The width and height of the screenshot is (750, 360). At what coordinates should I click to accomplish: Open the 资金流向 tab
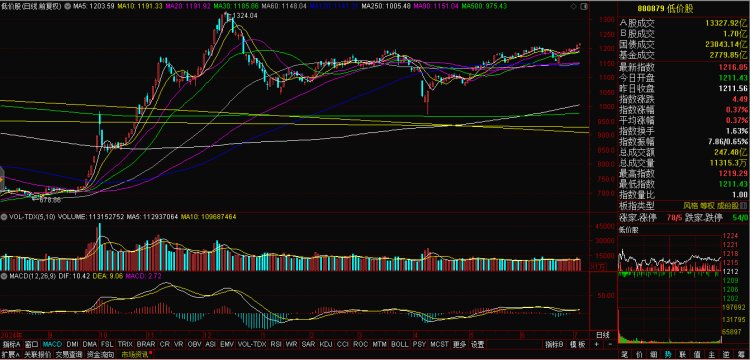[x=100, y=355]
